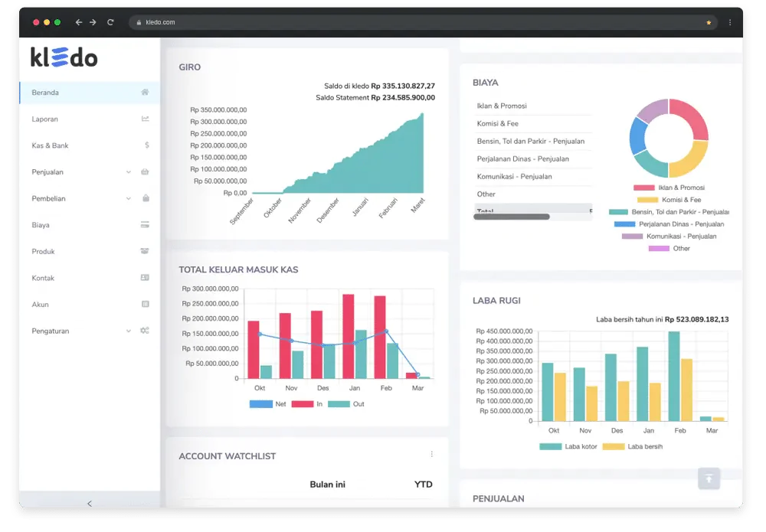766x532 pixels.
Task: Click the bag icon next to Pembelian
Action: coord(146,198)
